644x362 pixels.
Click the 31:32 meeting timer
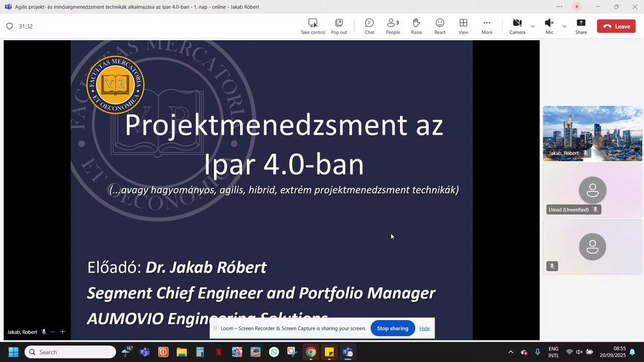click(26, 26)
